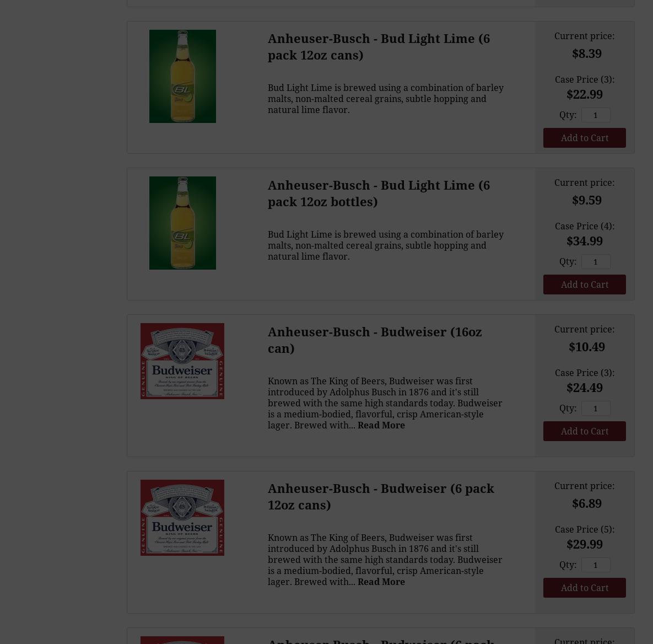The height and width of the screenshot is (644, 653).
Task: Edit quantity for Bud Light Lime cans
Action: click(596, 115)
